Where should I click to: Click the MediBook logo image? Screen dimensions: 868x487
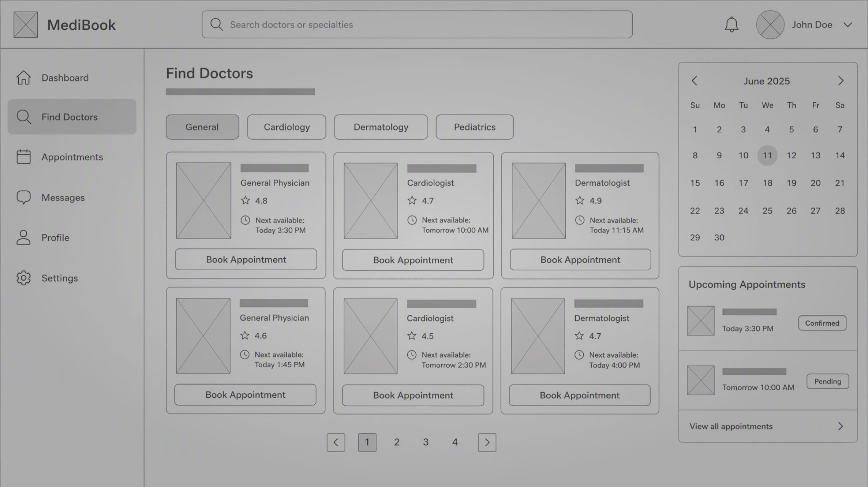26,25
